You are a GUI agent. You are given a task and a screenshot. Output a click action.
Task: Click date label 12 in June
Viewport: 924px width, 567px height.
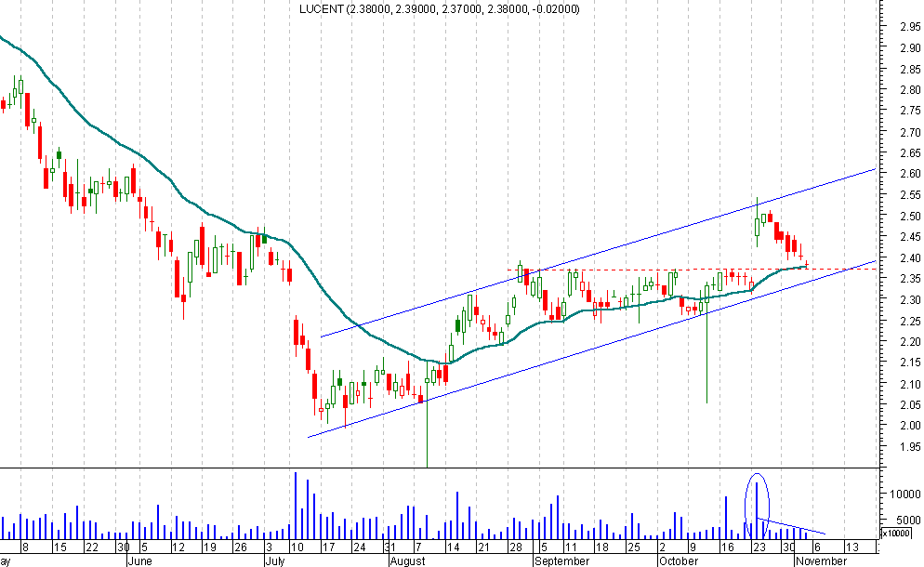178,547
